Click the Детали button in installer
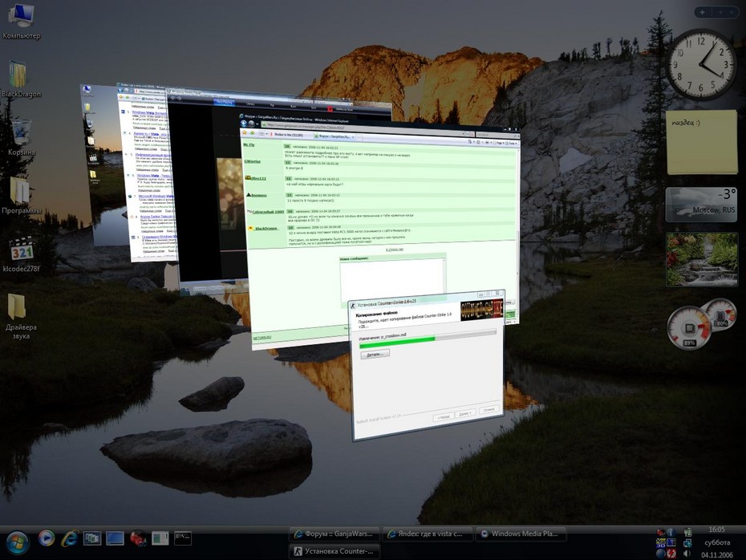The image size is (746, 560). (x=375, y=355)
